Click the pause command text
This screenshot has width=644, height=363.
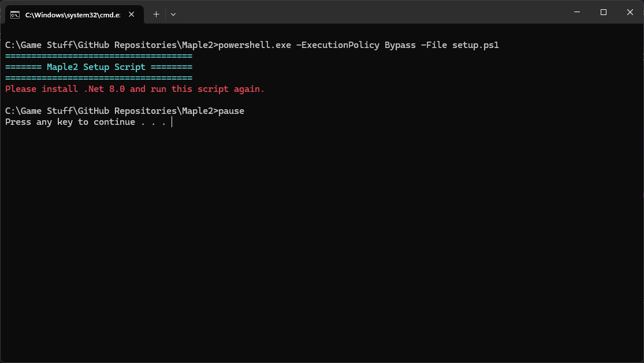pyautogui.click(x=231, y=111)
